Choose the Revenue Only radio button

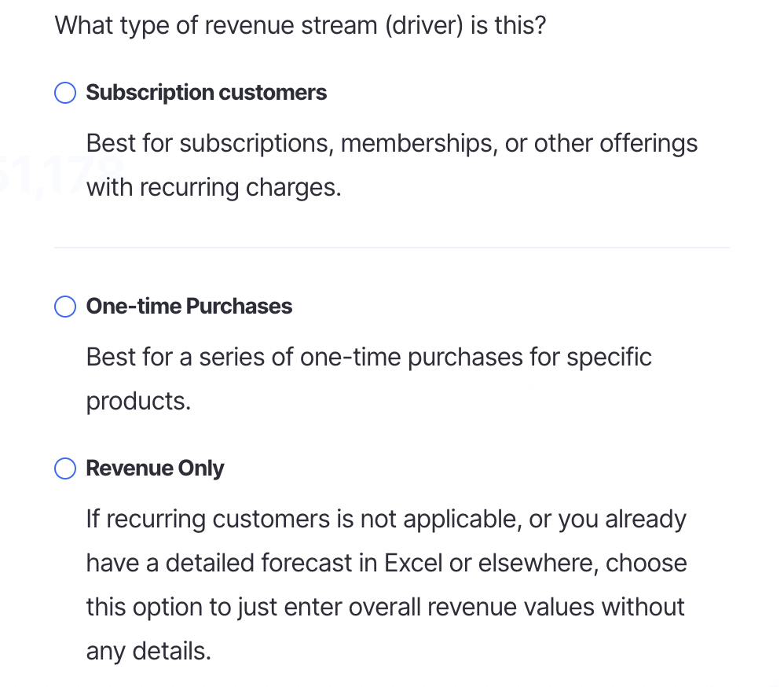point(65,468)
